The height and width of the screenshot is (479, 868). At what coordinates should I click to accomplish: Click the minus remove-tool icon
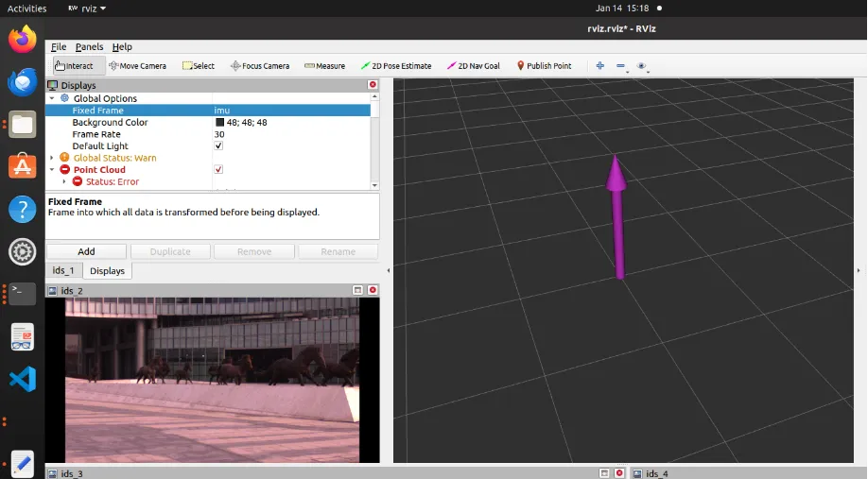coord(620,66)
